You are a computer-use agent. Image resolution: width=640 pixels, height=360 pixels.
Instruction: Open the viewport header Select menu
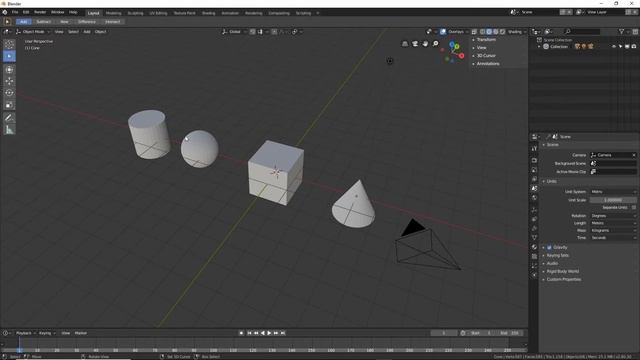[x=73, y=31]
